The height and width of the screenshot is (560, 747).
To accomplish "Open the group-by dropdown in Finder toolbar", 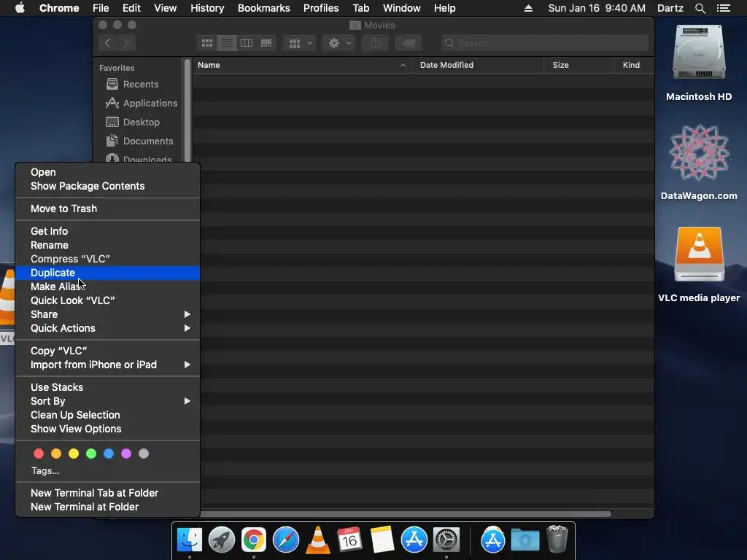I will [300, 43].
